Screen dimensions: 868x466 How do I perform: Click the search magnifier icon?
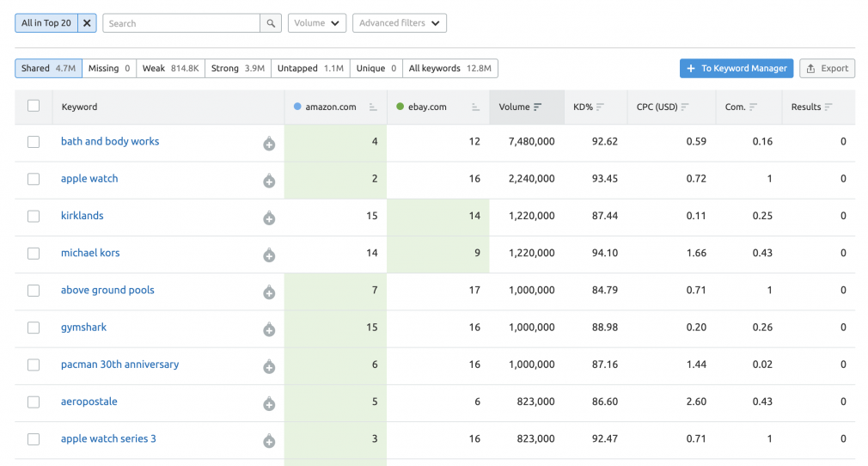[x=271, y=23]
